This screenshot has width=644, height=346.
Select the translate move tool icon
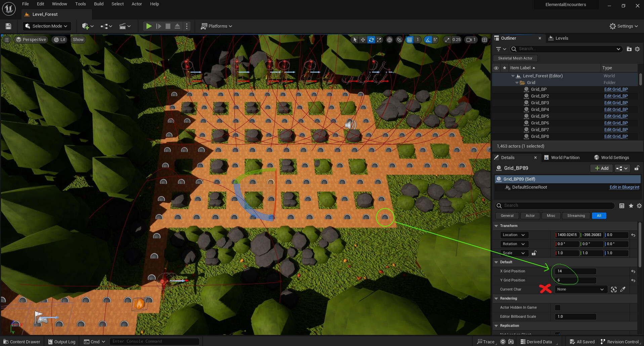click(x=363, y=40)
